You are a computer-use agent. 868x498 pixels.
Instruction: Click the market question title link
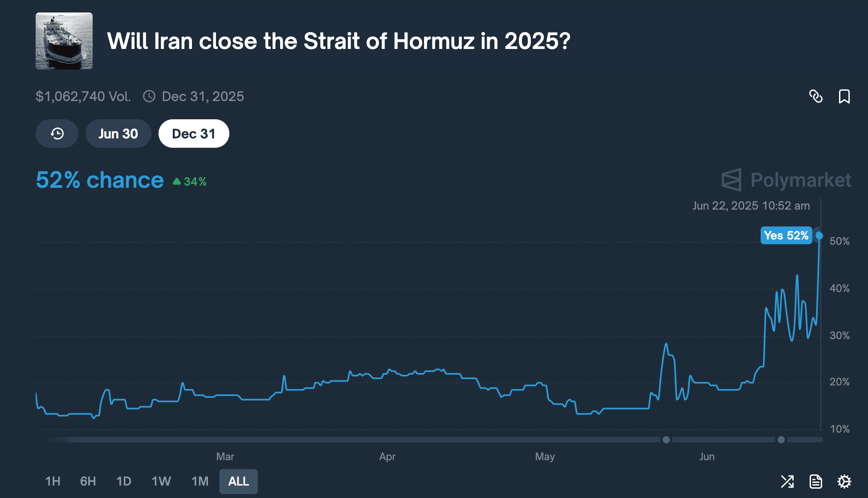(x=338, y=41)
